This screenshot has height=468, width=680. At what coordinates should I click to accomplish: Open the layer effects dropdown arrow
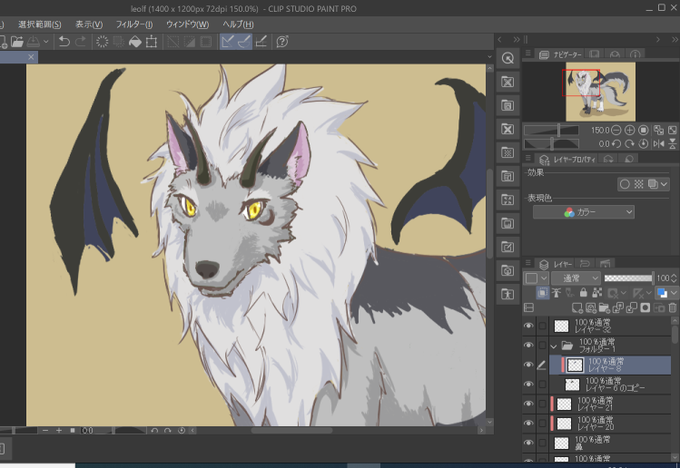(664, 184)
